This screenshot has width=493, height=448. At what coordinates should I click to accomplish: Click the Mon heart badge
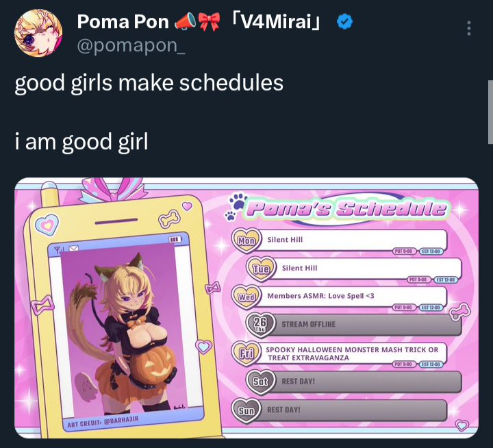(x=246, y=240)
